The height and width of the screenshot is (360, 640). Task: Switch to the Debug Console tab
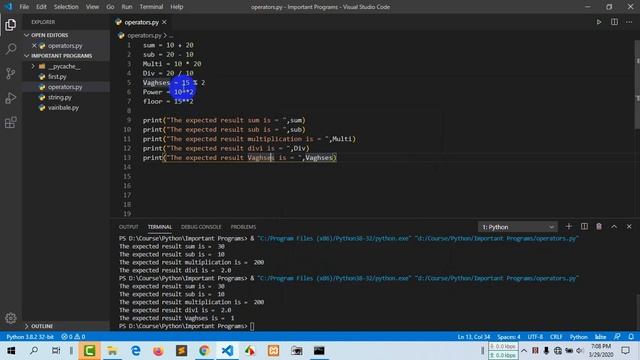tap(201, 227)
